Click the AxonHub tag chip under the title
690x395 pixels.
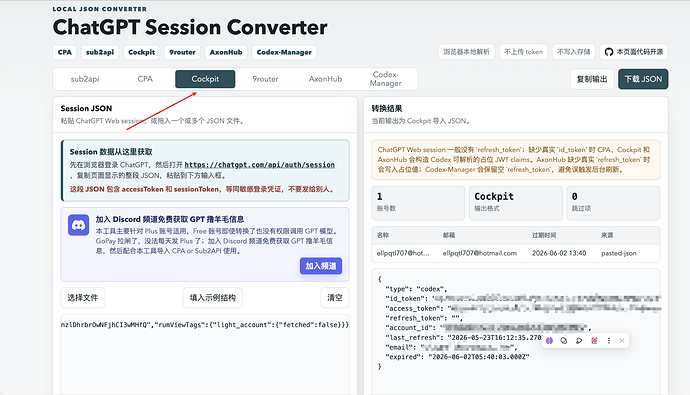point(226,52)
